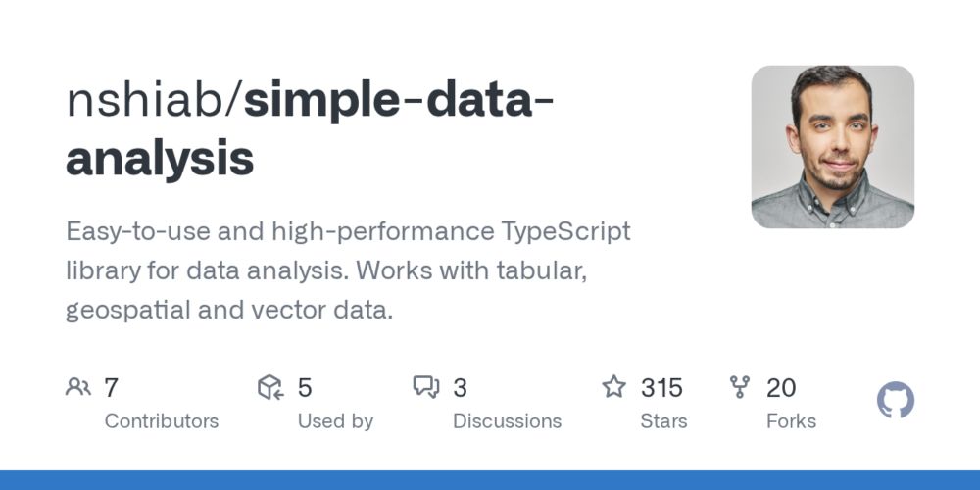
Task: Click the Contributors people icon
Action: [x=77, y=387]
